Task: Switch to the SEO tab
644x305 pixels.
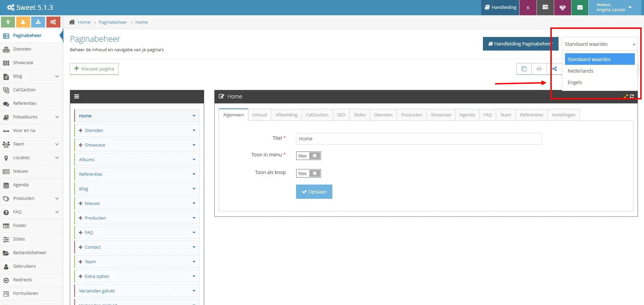Action: click(x=341, y=115)
